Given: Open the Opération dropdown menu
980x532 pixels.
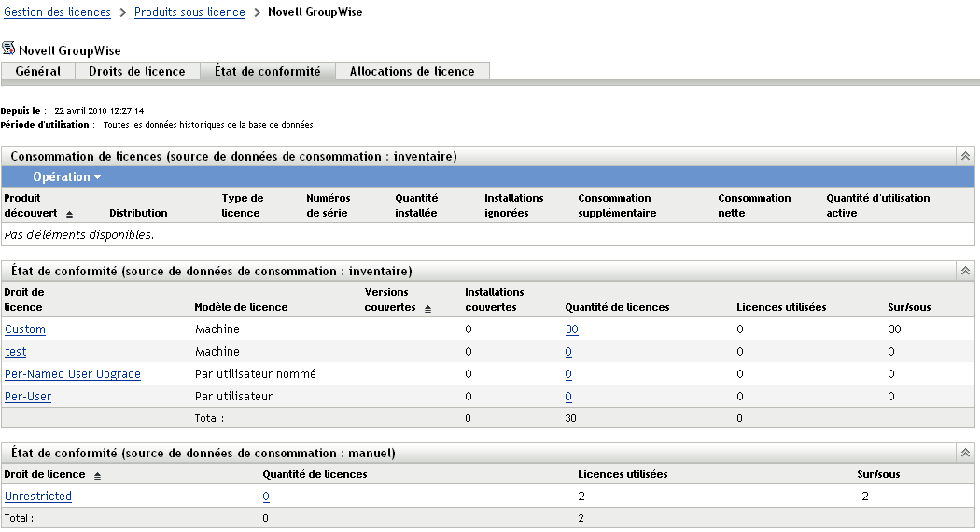Looking at the screenshot, I should [x=65, y=177].
